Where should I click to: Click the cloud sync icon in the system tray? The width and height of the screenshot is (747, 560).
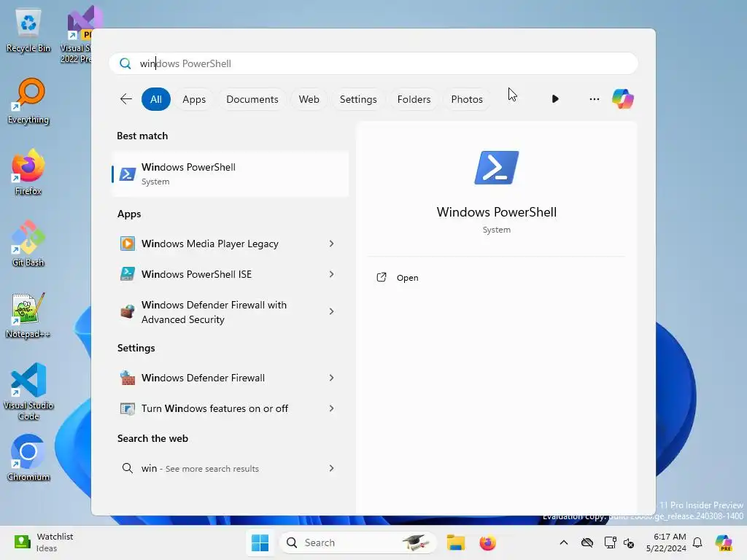[587, 542]
